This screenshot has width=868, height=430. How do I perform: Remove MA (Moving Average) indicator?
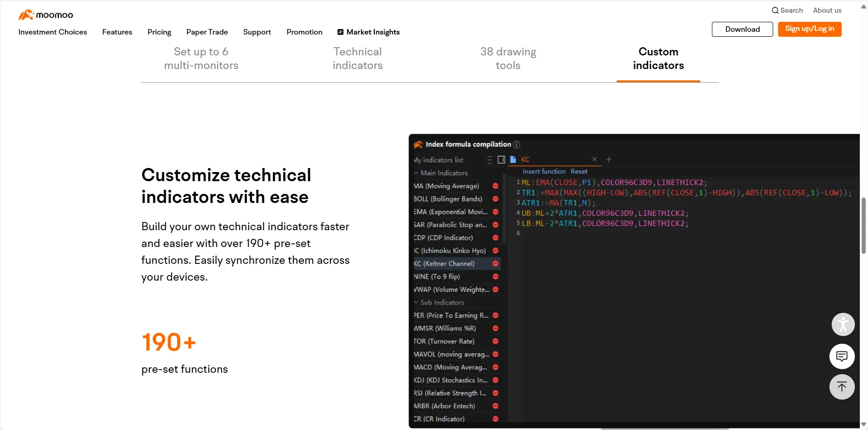tap(495, 186)
